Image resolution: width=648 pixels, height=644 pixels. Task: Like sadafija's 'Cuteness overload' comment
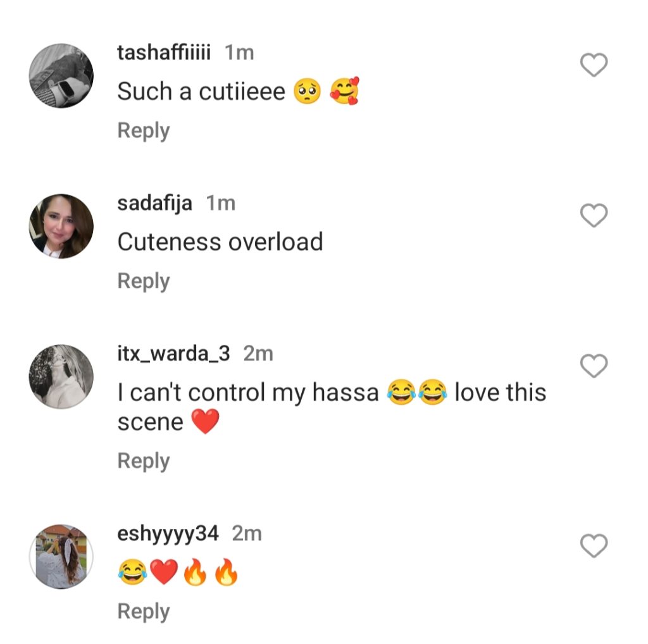[x=594, y=215]
